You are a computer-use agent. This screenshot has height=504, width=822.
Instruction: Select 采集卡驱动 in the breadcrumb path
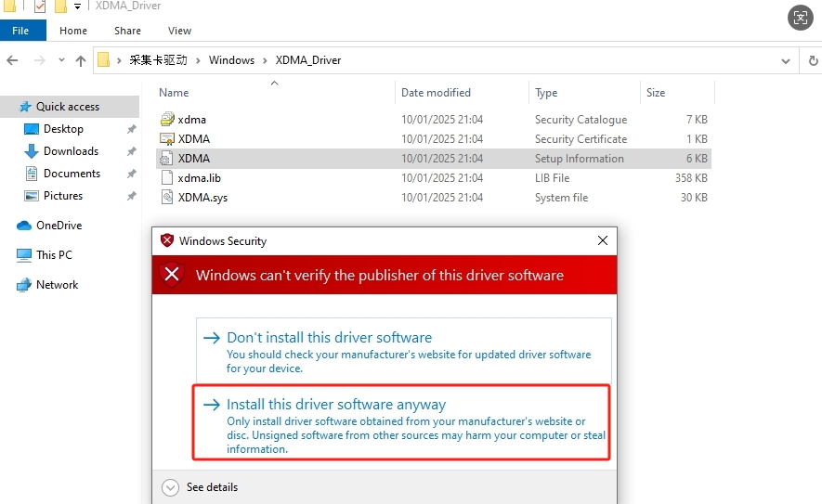158,59
